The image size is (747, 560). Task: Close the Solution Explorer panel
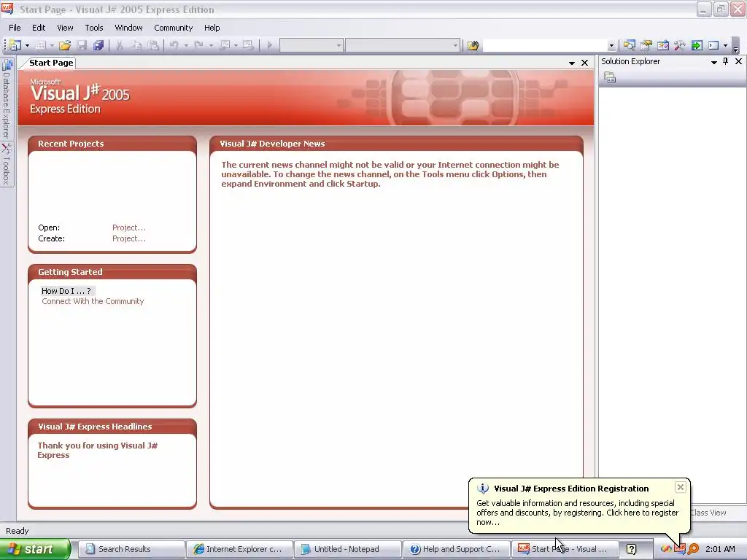coord(738,61)
